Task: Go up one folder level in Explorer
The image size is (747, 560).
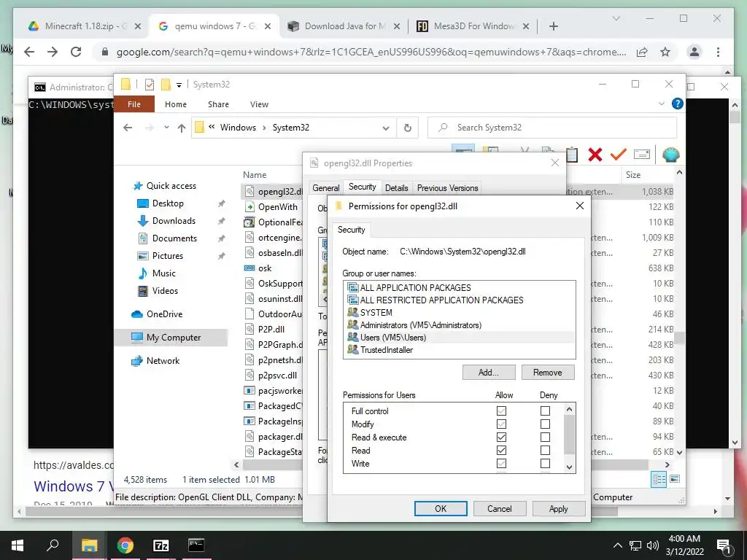Action: [182, 128]
